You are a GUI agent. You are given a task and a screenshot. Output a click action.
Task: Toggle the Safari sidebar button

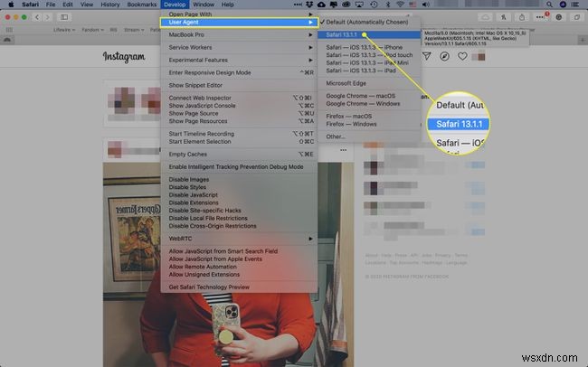[64, 17]
